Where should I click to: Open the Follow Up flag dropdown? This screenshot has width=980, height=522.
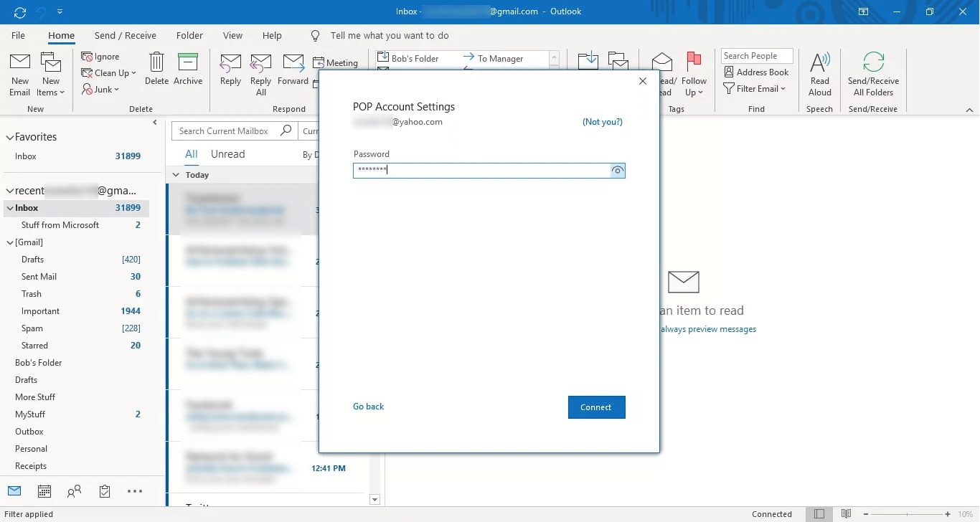coord(694,75)
